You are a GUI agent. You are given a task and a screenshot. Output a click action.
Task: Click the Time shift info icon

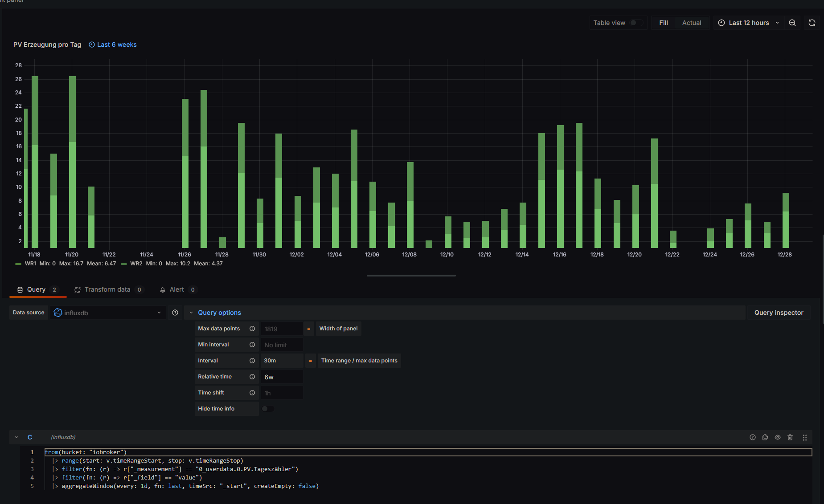tap(252, 393)
